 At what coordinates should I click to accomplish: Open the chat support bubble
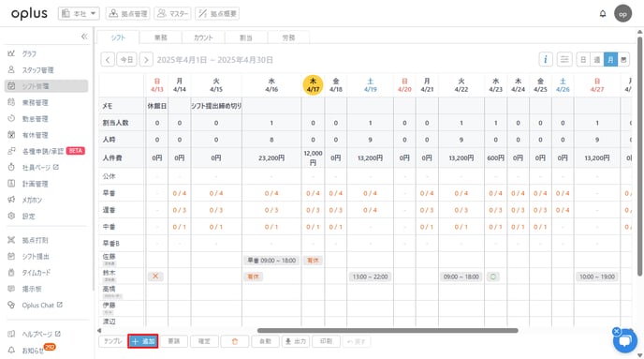tap(625, 340)
